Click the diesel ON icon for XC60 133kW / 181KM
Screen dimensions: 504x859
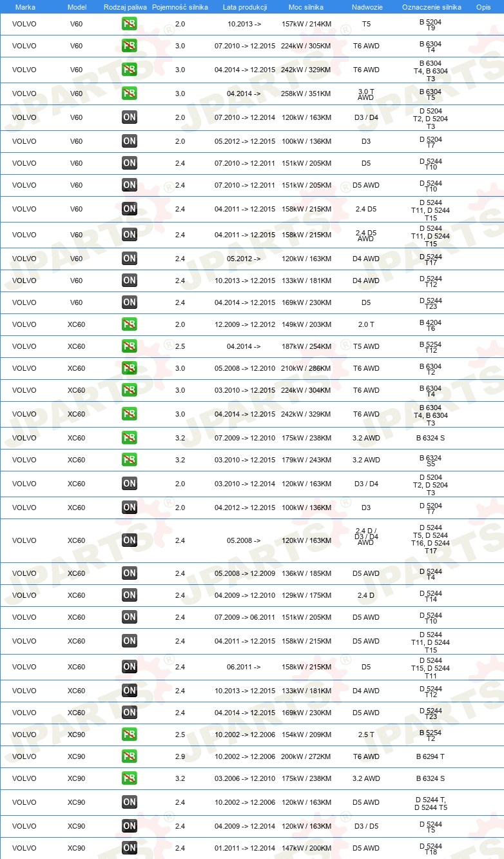[x=130, y=691]
